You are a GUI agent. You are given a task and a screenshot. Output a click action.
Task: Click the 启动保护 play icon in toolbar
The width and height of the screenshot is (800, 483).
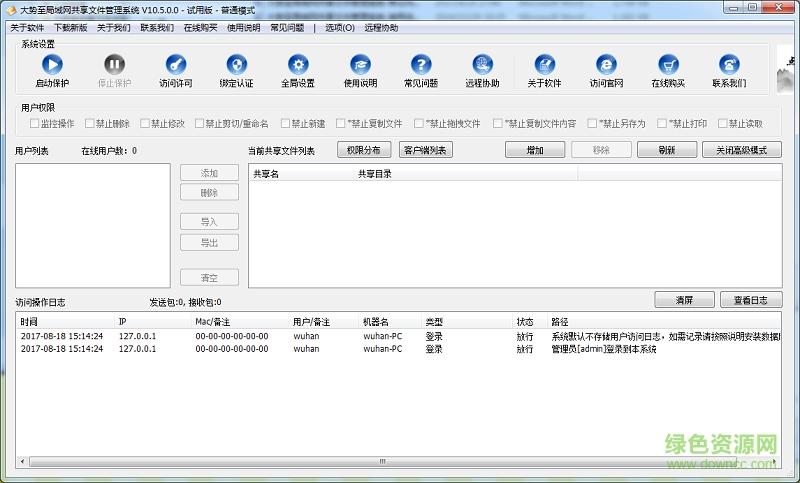tap(52, 65)
